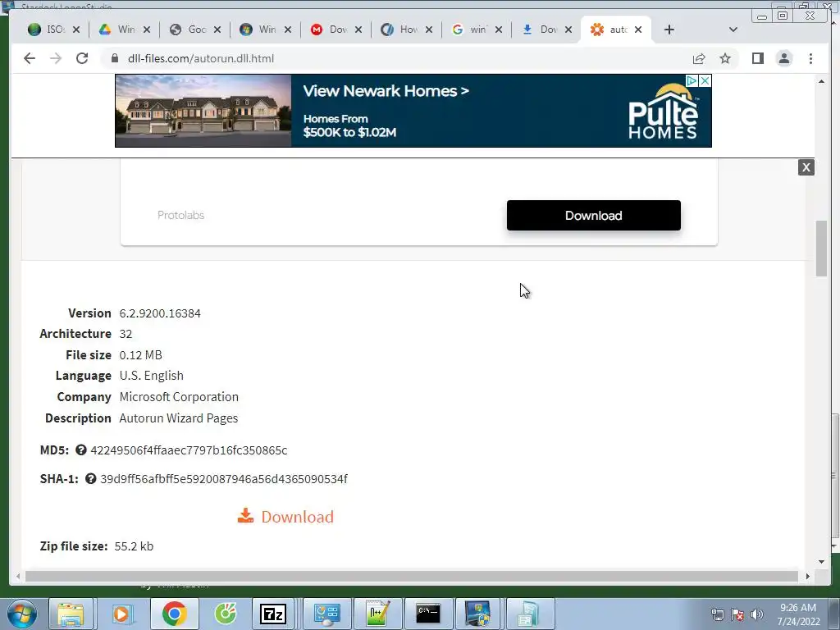
Task: Open the Windows Start menu
Action: [21, 614]
